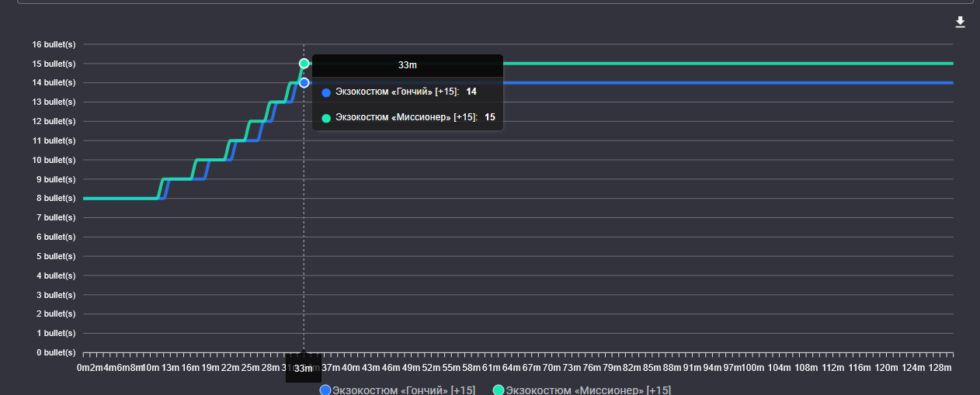
Task: Click the blue dot in tooltip «Гончий» row
Action: point(326,92)
